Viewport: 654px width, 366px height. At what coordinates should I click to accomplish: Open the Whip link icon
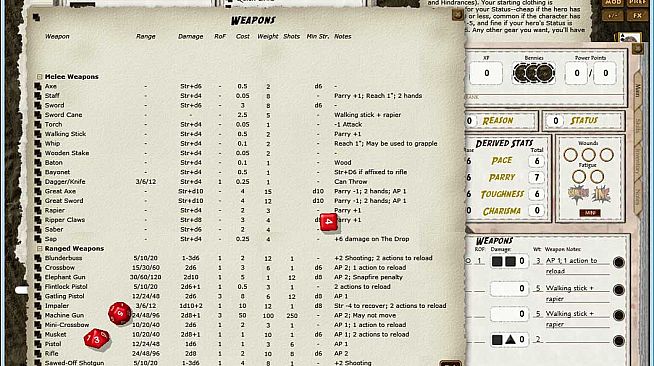(38, 143)
